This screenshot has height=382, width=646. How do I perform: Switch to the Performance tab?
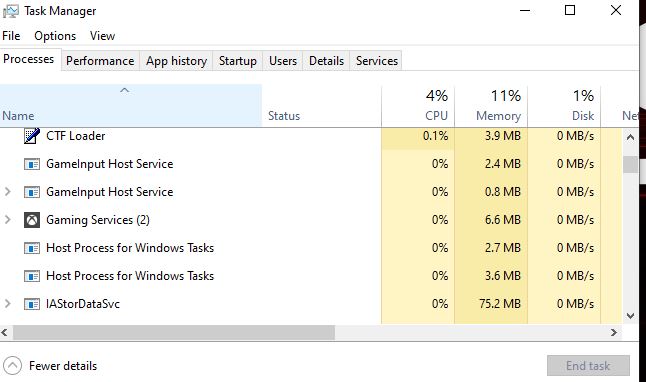100,61
